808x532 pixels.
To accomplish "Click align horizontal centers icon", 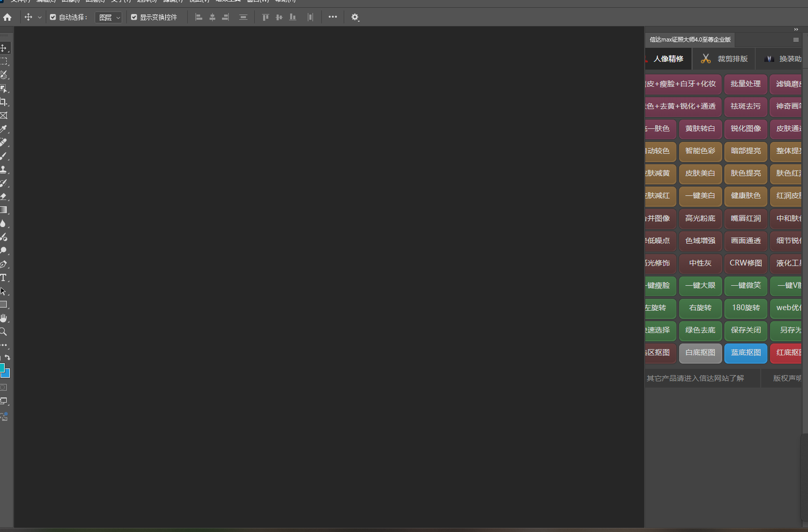I will 212,17.
